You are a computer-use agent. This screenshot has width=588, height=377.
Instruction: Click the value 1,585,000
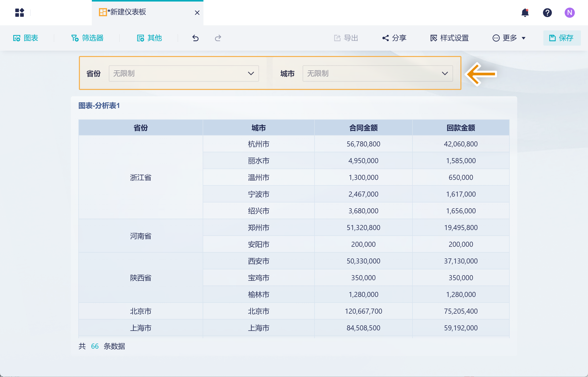coord(461,161)
